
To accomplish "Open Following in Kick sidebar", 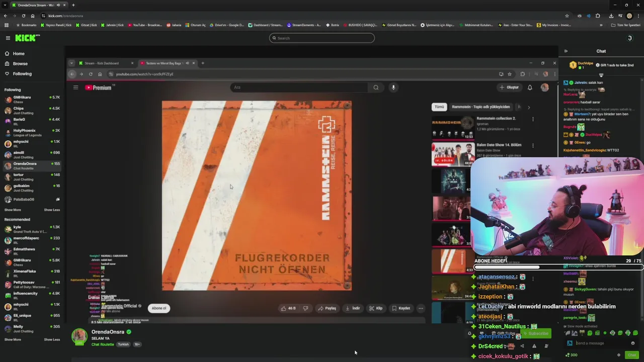I will [18, 74].
